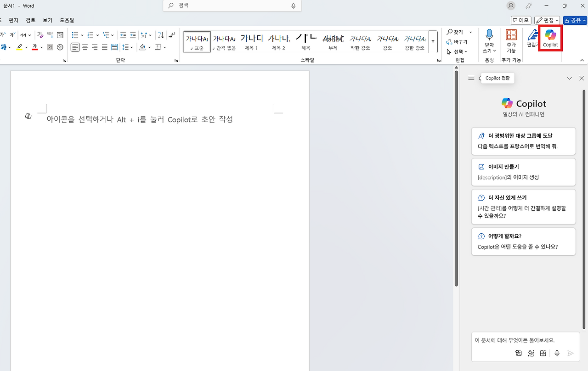Increase paragraph indent

point(133,35)
